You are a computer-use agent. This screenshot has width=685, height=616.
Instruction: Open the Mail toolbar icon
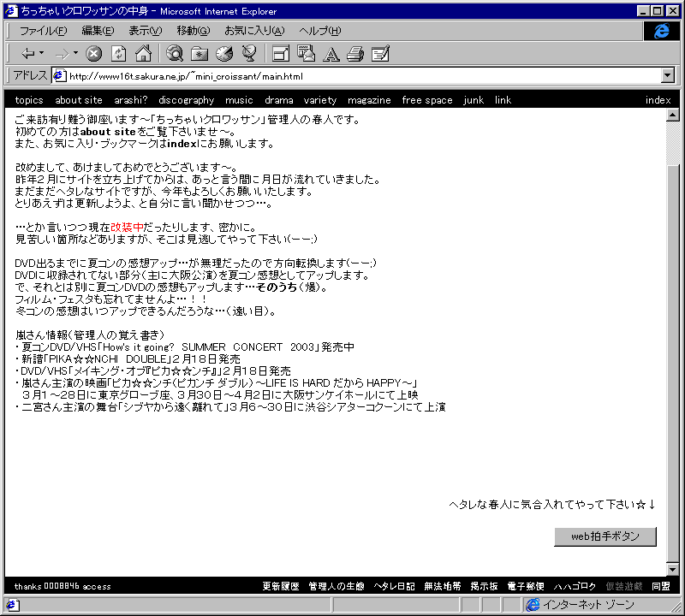click(x=306, y=54)
